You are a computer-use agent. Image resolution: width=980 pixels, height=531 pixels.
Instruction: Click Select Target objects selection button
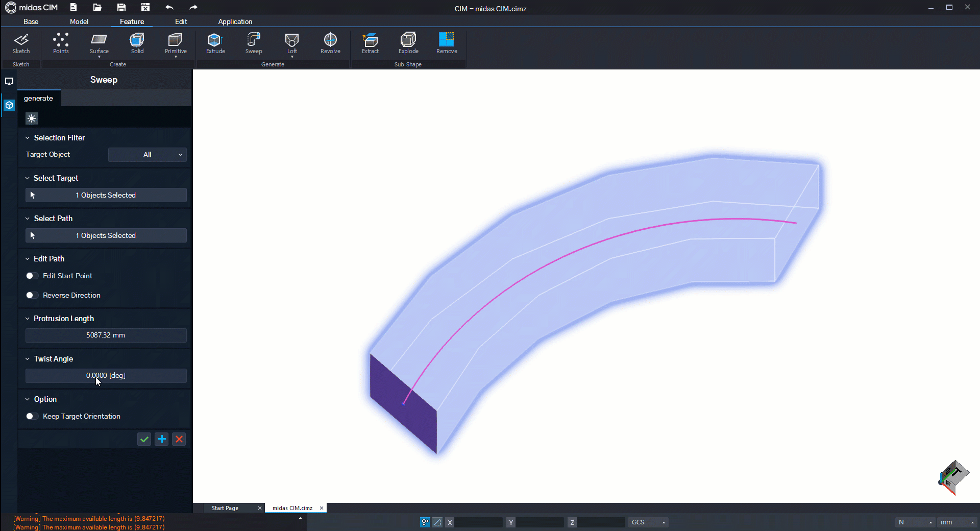106,195
